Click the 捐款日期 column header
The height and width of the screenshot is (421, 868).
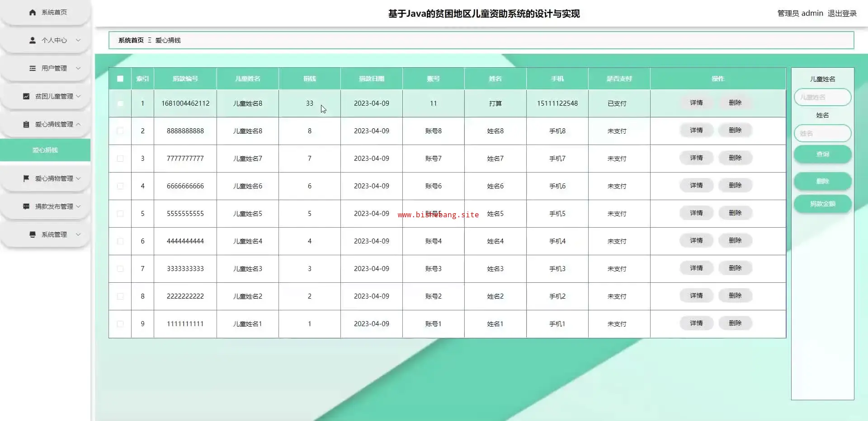[x=372, y=79]
